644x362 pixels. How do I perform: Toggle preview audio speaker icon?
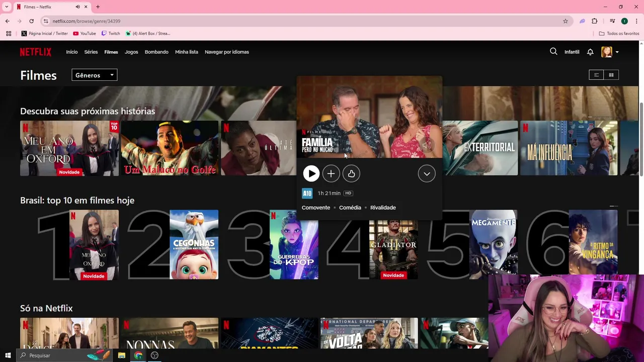[x=426, y=146]
